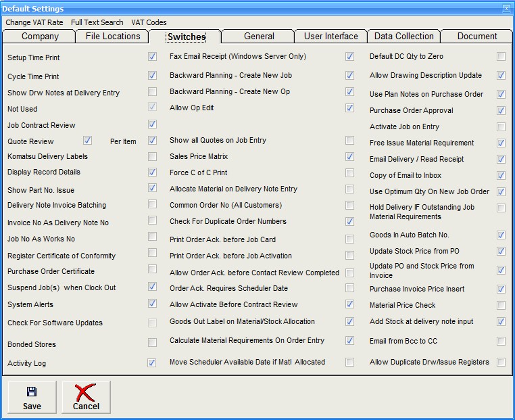Toggle the Quote Review checkbox
Viewport: 515px width, 420px height.
click(87, 141)
